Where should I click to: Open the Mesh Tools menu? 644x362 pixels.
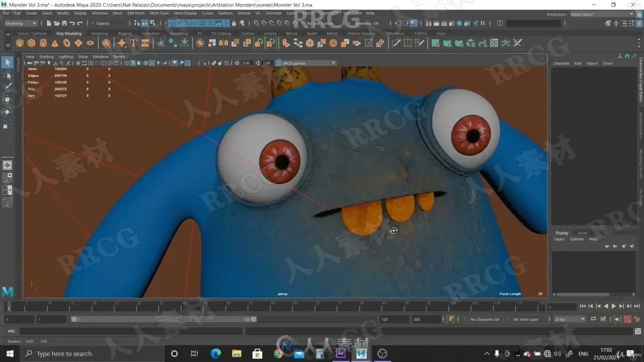[159, 13]
